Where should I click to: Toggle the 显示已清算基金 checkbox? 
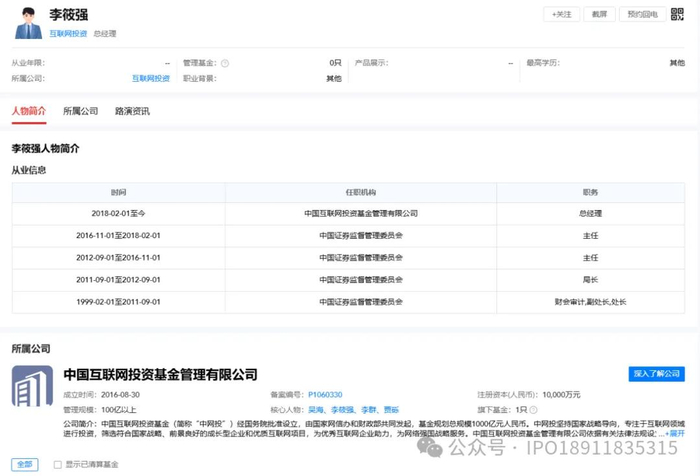coord(57,464)
